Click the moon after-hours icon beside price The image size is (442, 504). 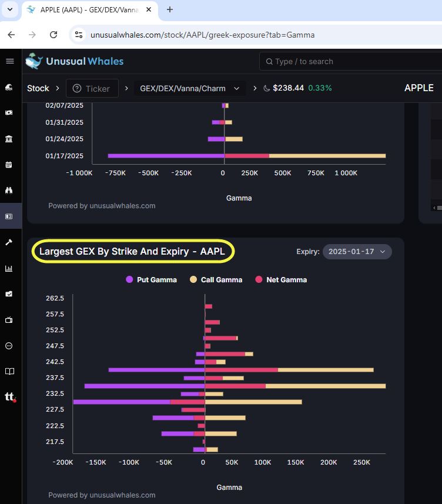tap(266, 88)
